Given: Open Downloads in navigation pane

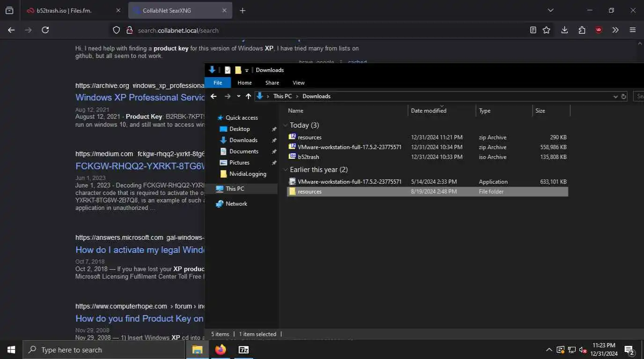Looking at the screenshot, I should pos(243,140).
